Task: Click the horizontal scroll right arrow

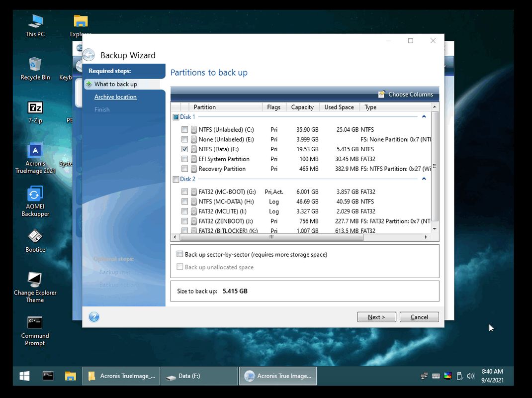Action: pyautogui.click(x=426, y=237)
